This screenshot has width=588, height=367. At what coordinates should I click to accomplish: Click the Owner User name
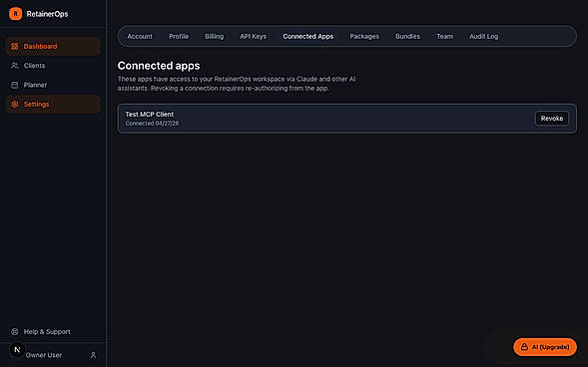tap(44, 355)
